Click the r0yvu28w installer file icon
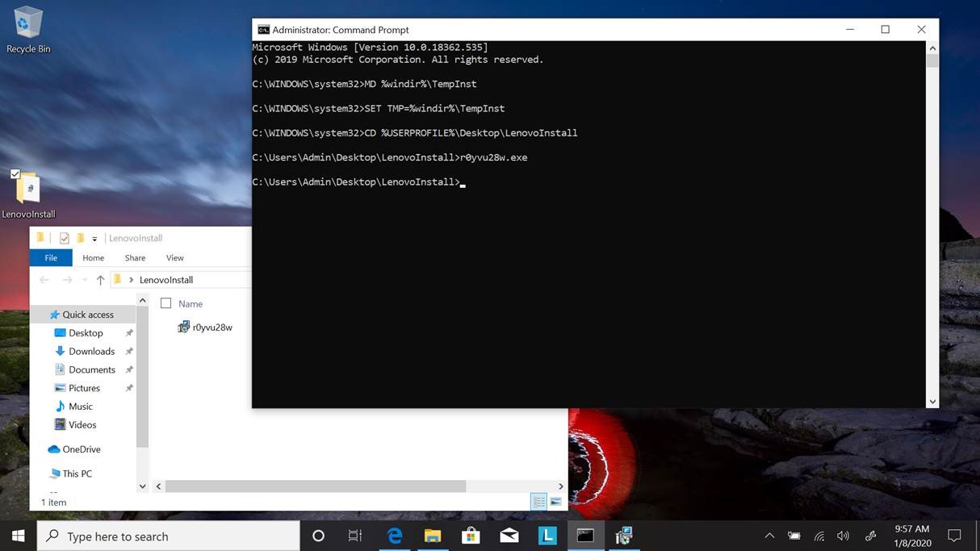The width and height of the screenshot is (980, 551). click(183, 327)
